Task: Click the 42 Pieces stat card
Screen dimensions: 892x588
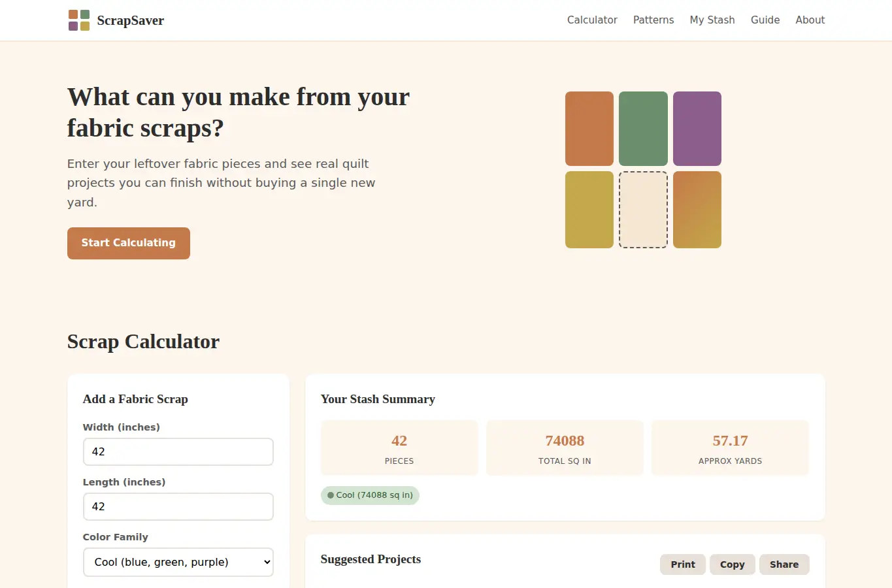Action: 399,448
